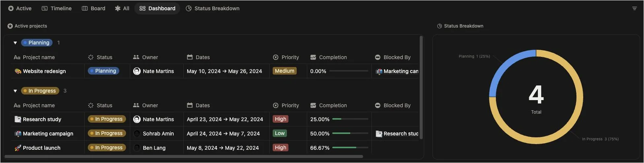
Task: Click the horizontal scrollbar below the table
Action: point(184,156)
